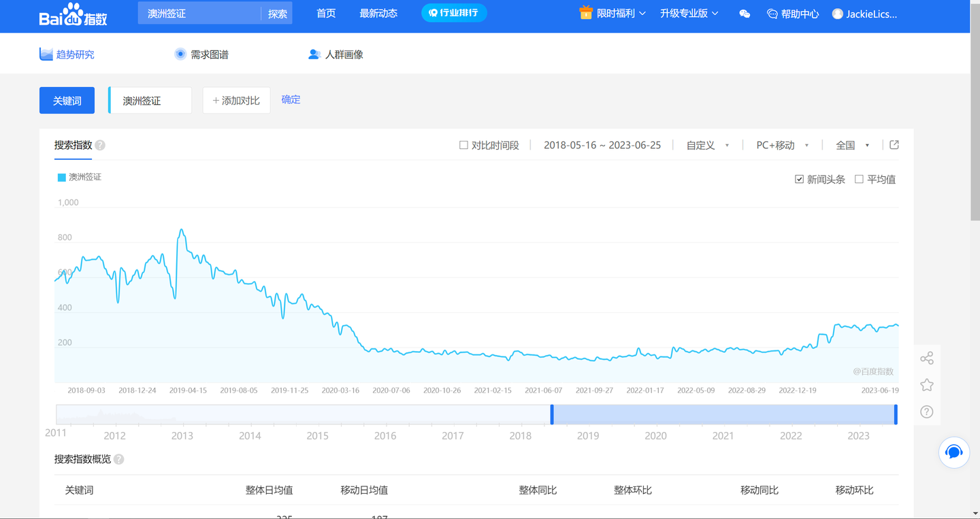Open the PC+移动 dropdown

click(781, 144)
